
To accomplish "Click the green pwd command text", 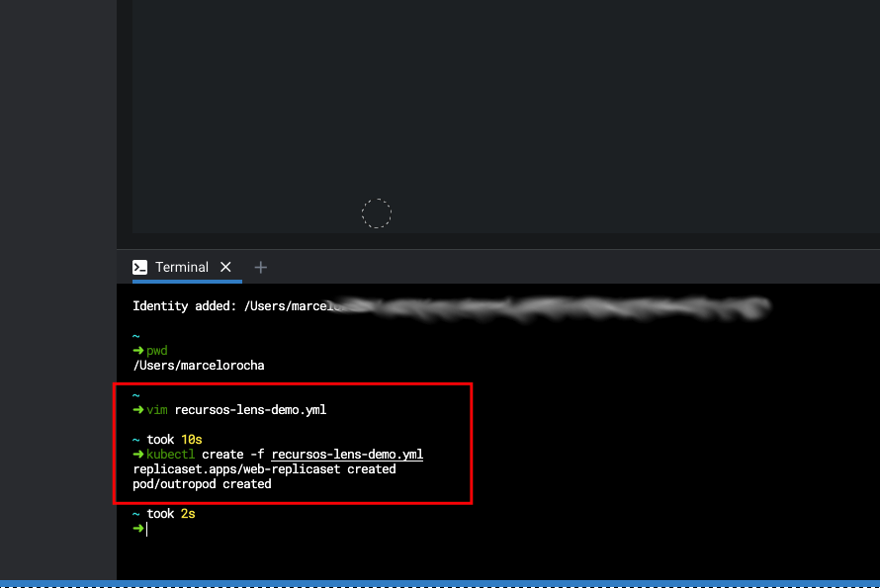I will (x=157, y=351).
